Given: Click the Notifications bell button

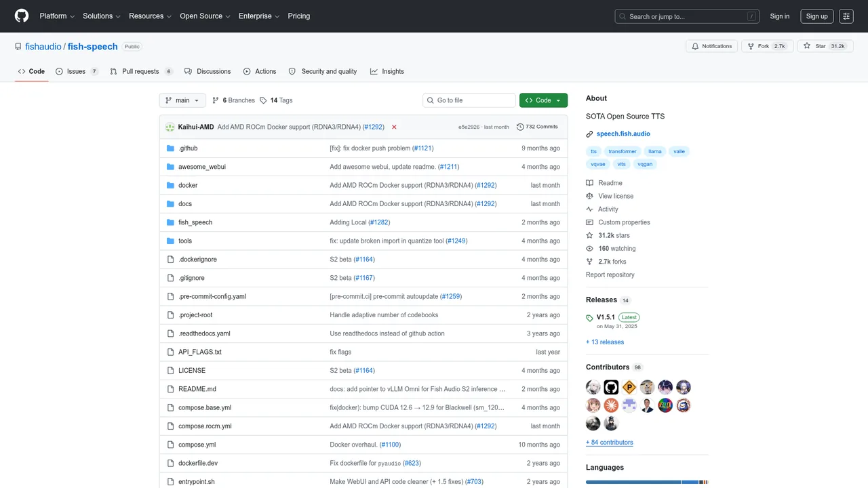Looking at the screenshot, I should pos(711,46).
